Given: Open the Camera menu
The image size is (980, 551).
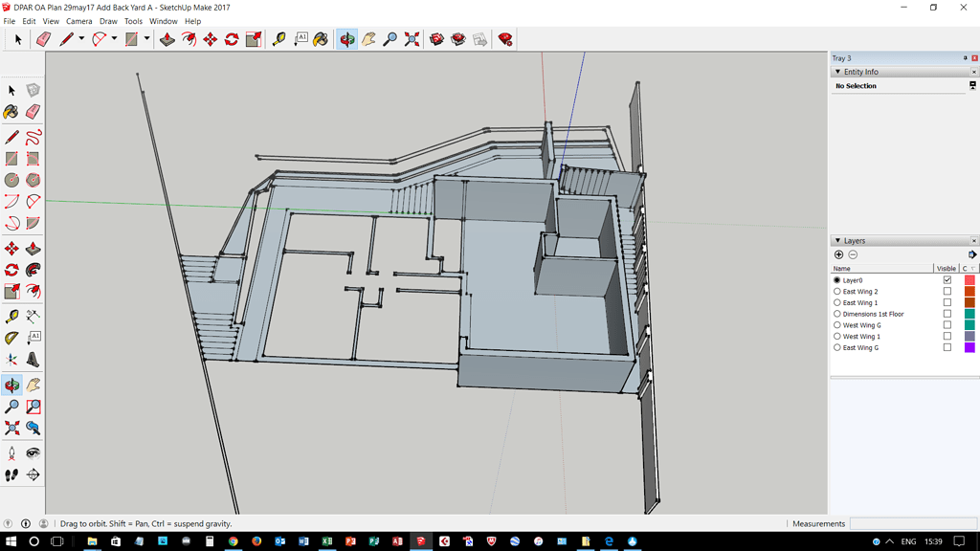Looking at the screenshot, I should click(x=78, y=21).
